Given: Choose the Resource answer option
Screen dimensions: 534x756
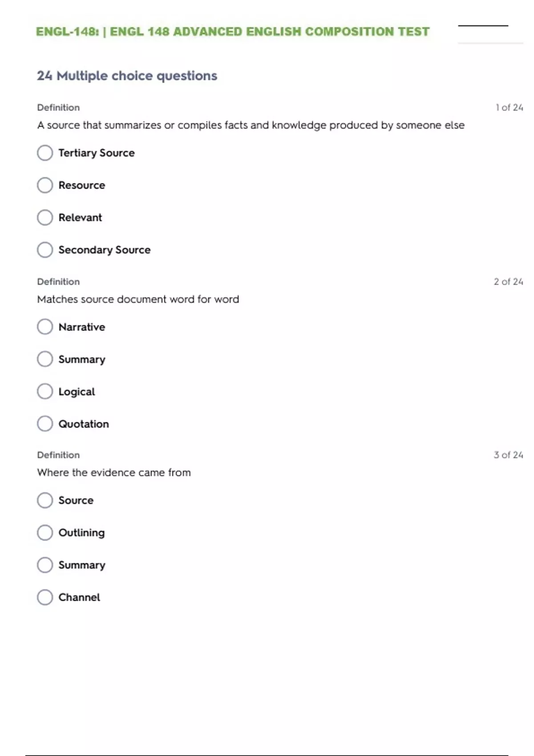Looking at the screenshot, I should [x=45, y=185].
